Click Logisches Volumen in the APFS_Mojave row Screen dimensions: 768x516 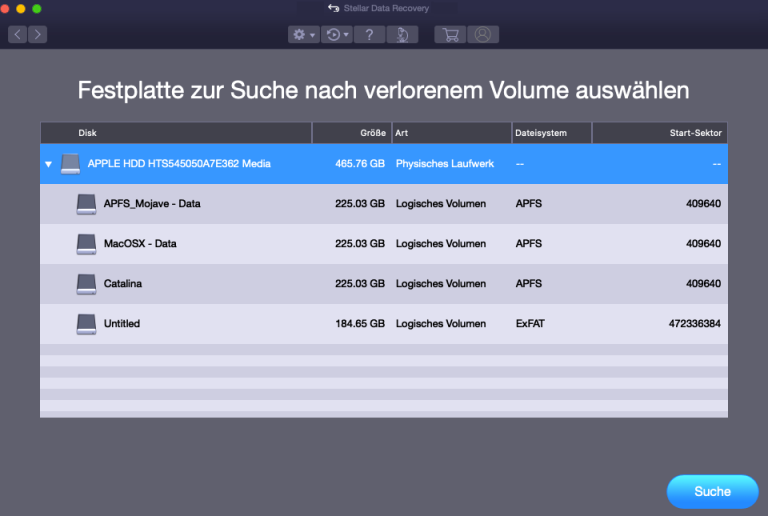click(x=441, y=204)
